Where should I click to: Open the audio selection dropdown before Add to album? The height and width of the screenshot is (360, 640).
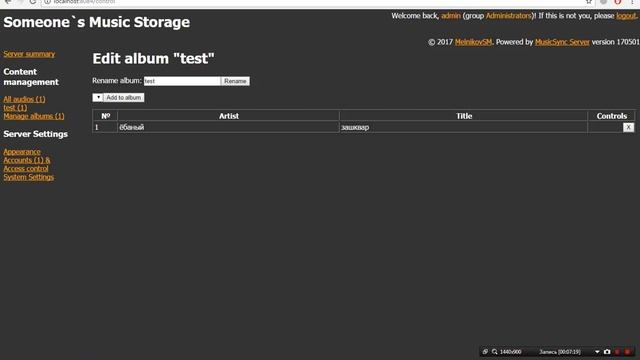98,98
